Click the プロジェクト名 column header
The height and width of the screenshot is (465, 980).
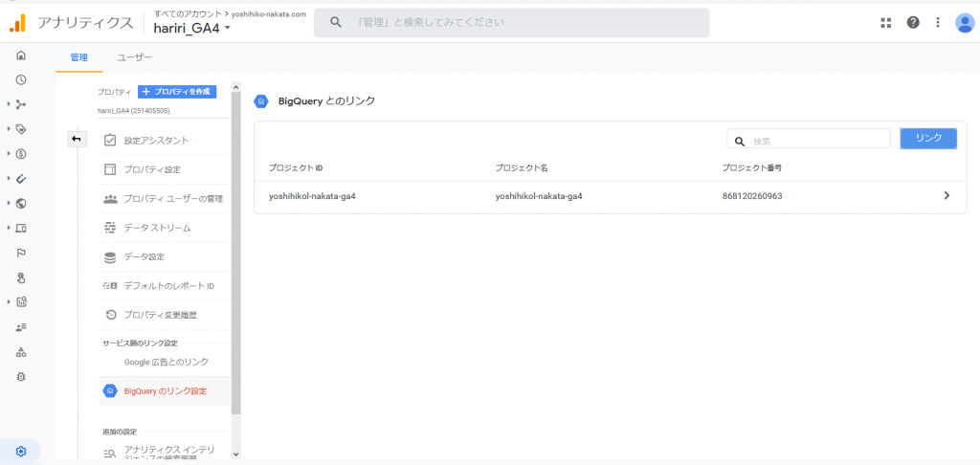pos(522,168)
